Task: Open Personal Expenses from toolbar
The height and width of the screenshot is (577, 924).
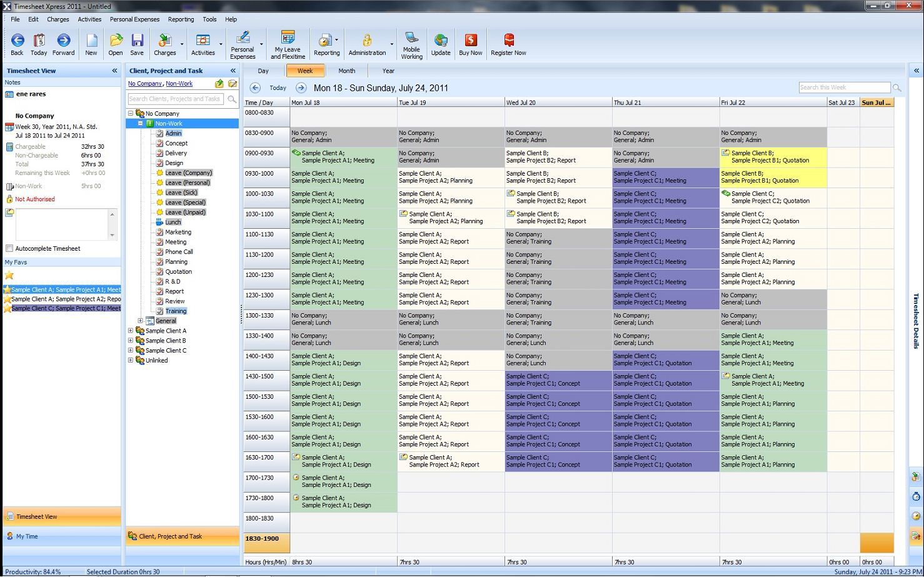Action: [x=243, y=45]
